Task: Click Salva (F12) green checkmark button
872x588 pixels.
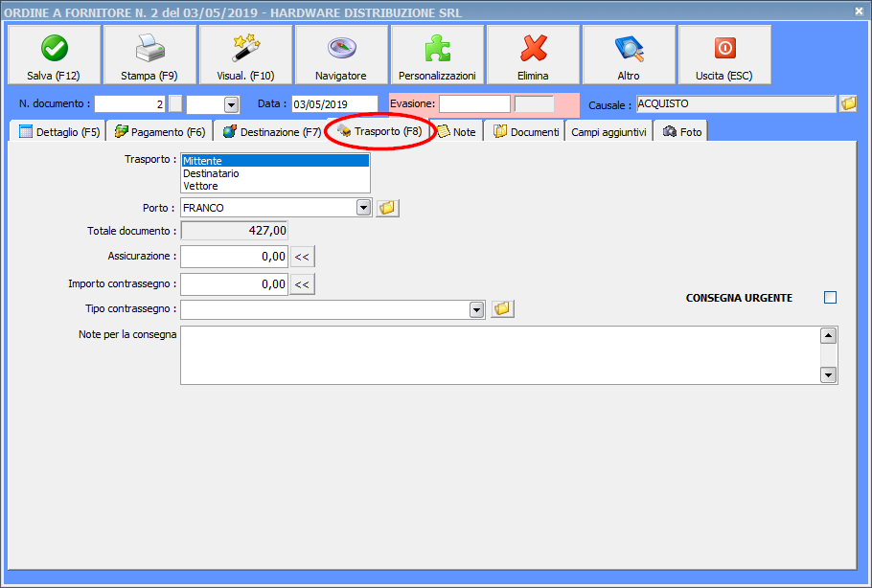Action: tap(54, 55)
